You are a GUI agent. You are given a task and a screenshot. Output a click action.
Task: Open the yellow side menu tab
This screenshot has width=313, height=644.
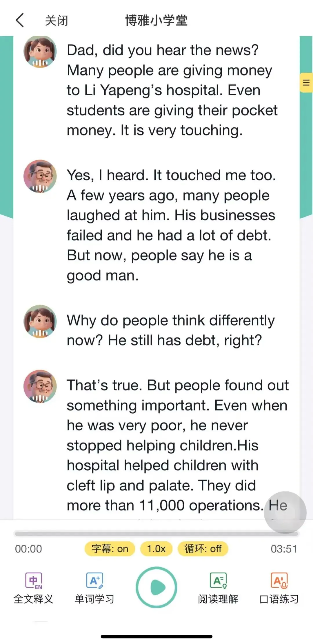point(306,83)
